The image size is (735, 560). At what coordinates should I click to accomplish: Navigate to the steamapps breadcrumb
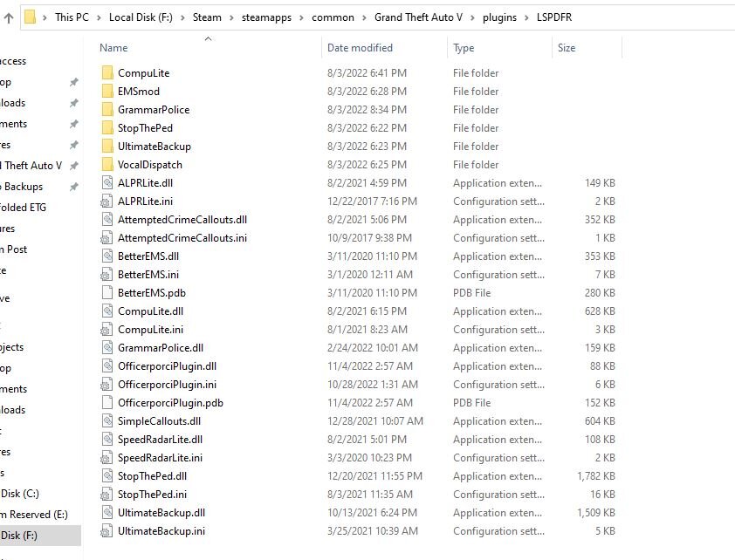pos(266,17)
